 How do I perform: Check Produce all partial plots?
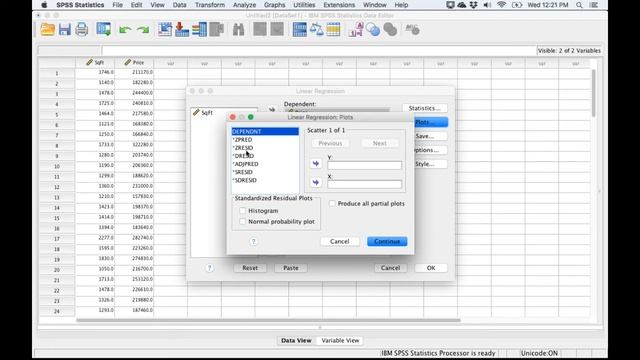[x=332, y=203]
